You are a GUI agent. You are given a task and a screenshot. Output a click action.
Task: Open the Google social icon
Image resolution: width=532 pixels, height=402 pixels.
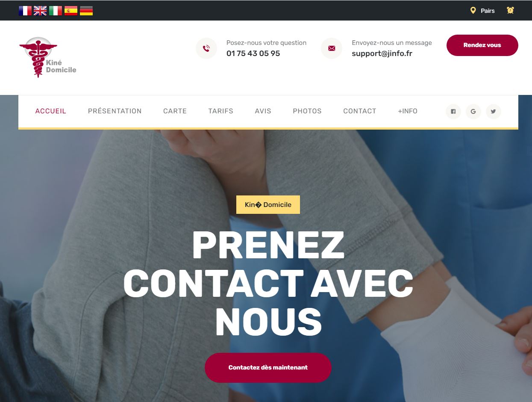tap(473, 111)
